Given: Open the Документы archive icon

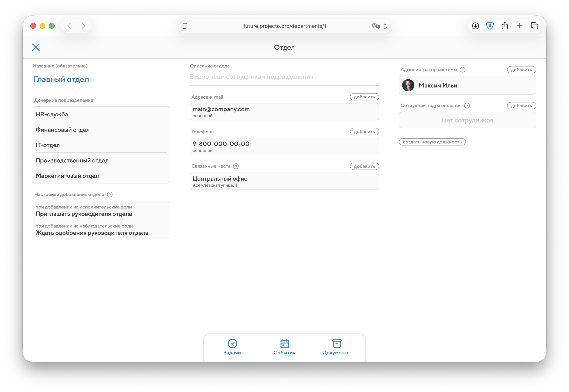Looking at the screenshot, I should click(336, 343).
